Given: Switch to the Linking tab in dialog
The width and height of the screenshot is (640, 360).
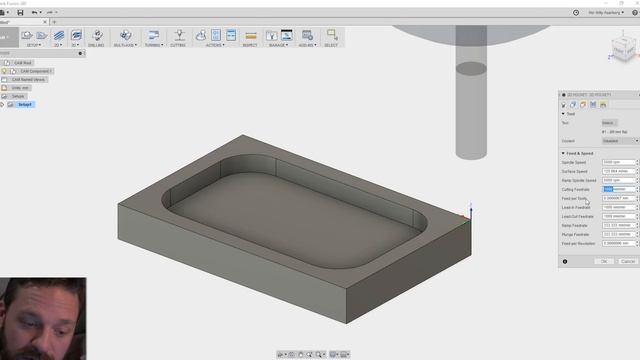Looking at the screenshot, I should tap(603, 105).
